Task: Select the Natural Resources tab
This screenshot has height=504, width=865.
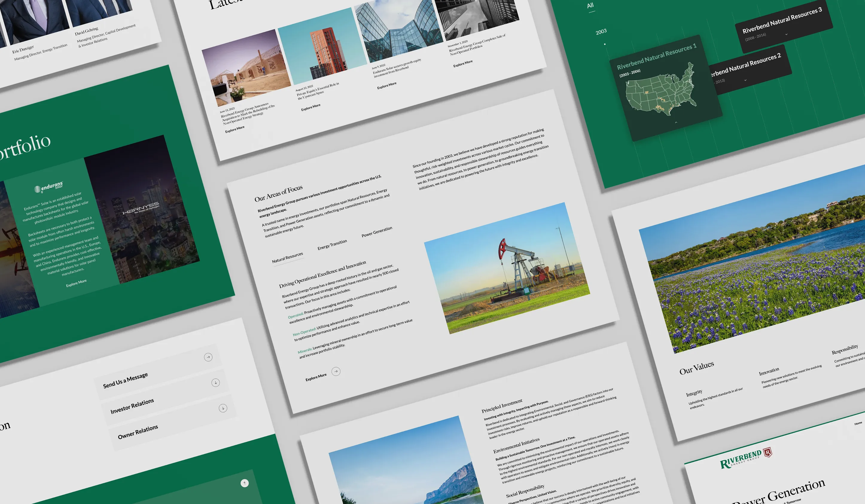Action: click(288, 258)
